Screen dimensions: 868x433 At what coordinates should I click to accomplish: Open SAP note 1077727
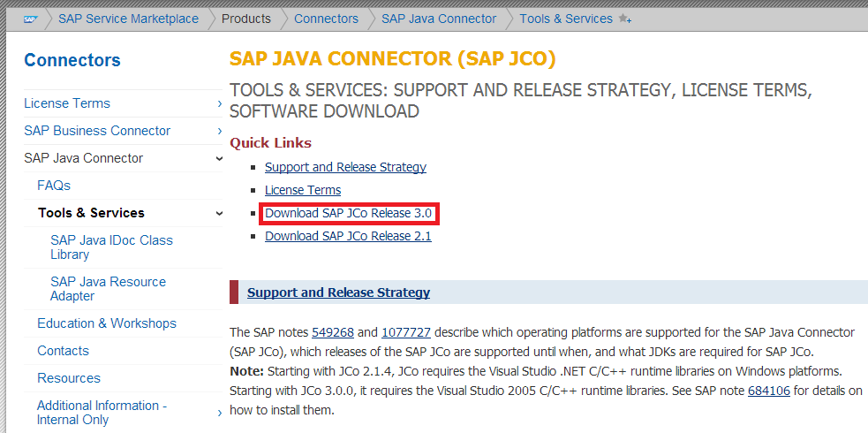(x=406, y=332)
